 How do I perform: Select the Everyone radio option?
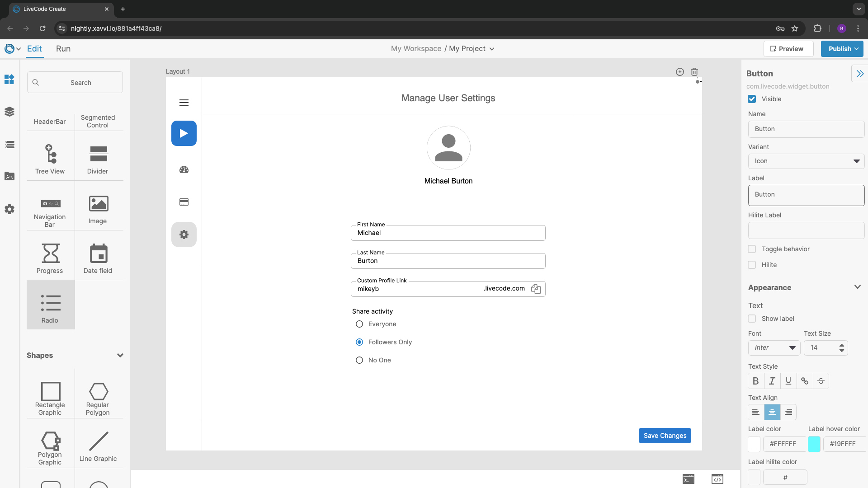(359, 324)
